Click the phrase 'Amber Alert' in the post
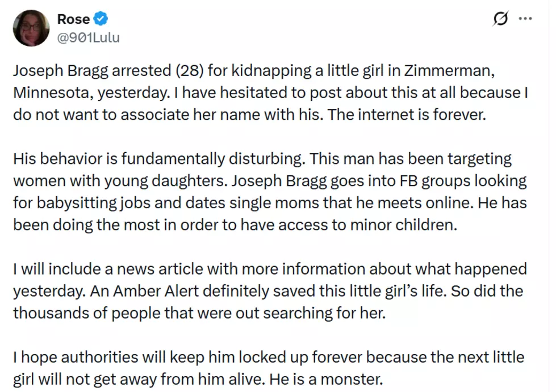The height and width of the screenshot is (392, 556). [156, 291]
